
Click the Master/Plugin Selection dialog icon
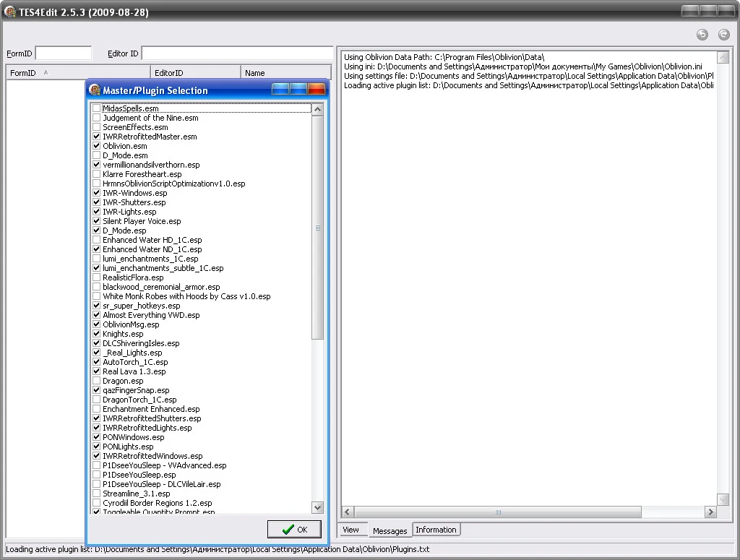(x=95, y=90)
